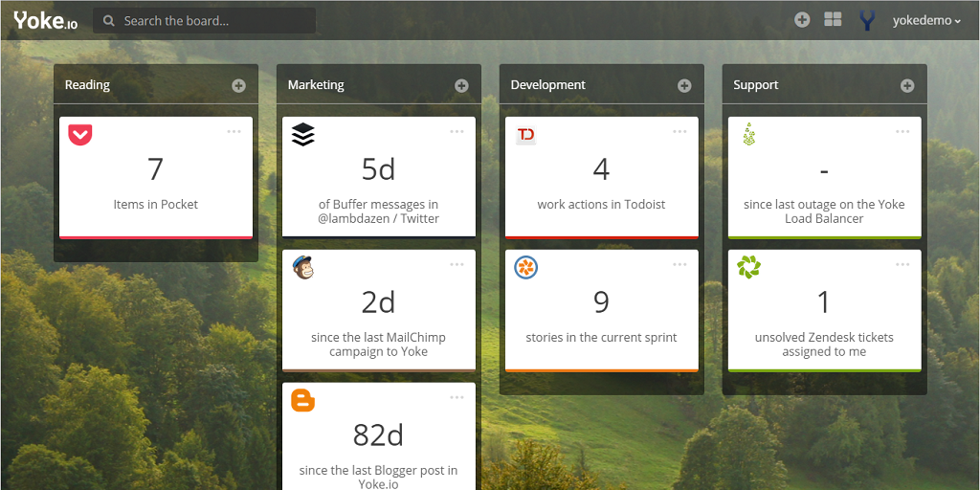Click the Marketing column title
The height and width of the screenshot is (490, 980).
pos(316,85)
